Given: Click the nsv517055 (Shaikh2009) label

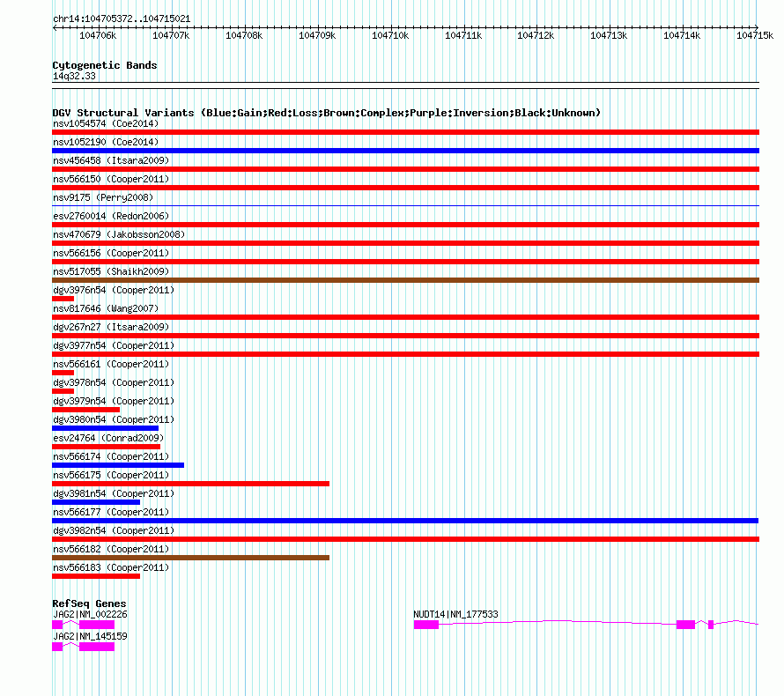Looking at the screenshot, I should [x=111, y=271].
